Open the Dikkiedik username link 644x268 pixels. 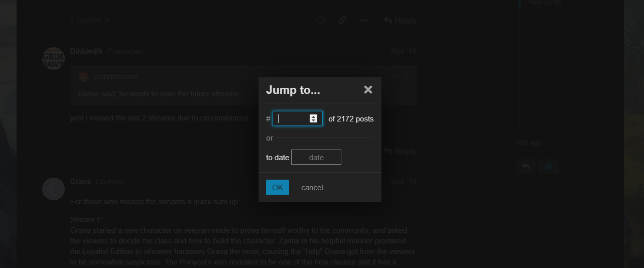tap(86, 51)
